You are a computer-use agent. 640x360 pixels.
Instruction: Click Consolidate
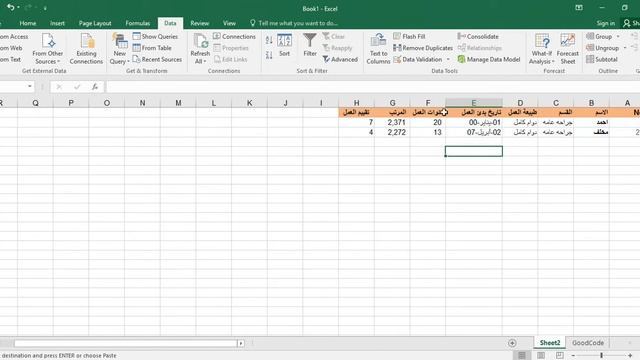tap(478, 36)
